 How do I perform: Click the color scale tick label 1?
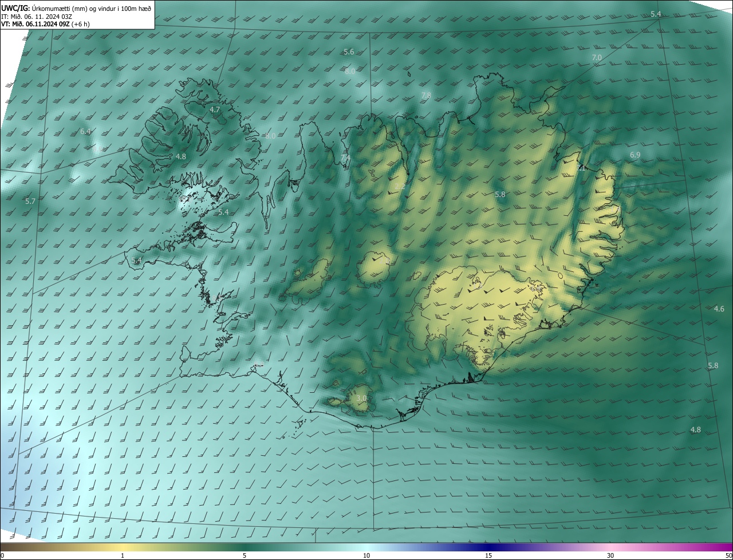pyautogui.click(x=123, y=555)
